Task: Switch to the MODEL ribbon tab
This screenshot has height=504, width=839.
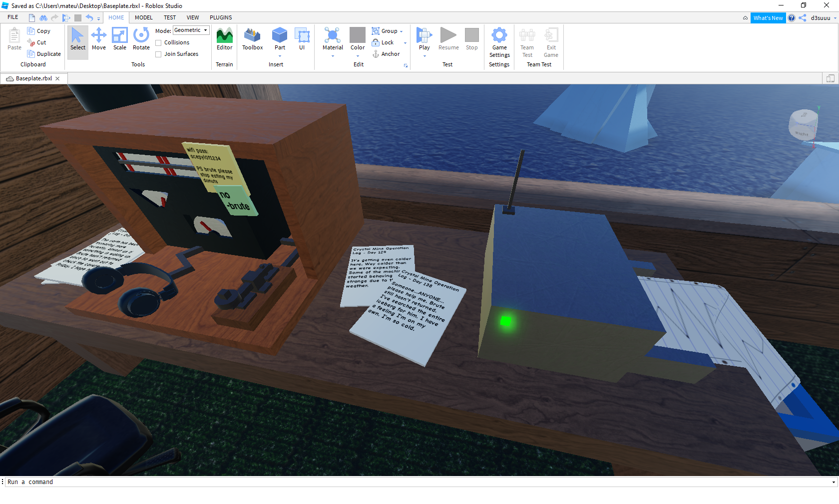Action: point(144,17)
